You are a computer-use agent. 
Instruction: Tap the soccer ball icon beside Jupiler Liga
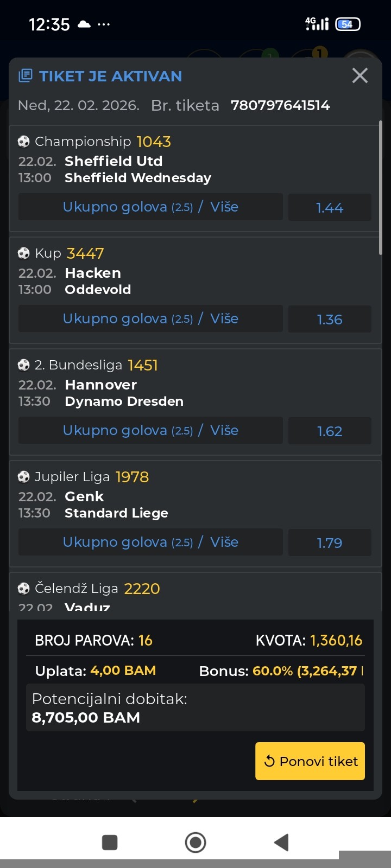(x=24, y=477)
